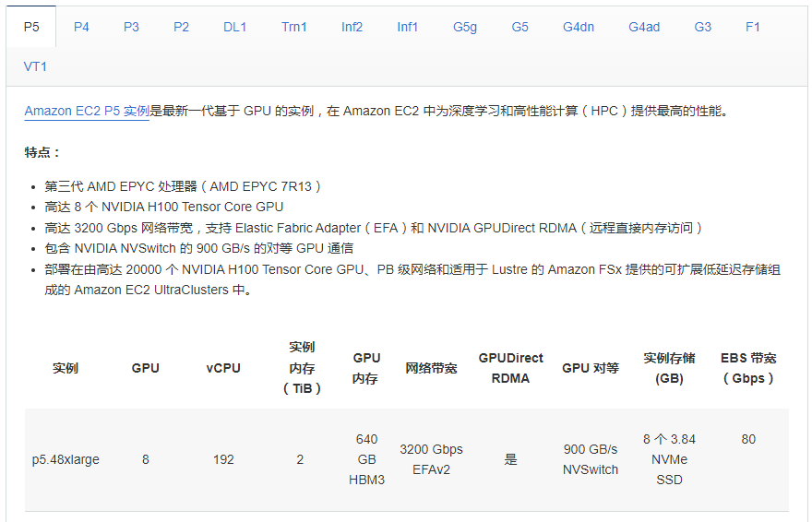The image size is (812, 522).
Task: Click the 8 个 3.84 NVMe SSD cell
Action: 669,459
